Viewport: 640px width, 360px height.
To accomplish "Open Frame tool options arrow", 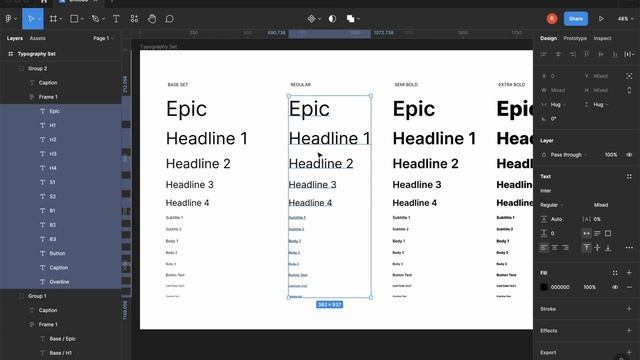I will [x=61, y=19].
